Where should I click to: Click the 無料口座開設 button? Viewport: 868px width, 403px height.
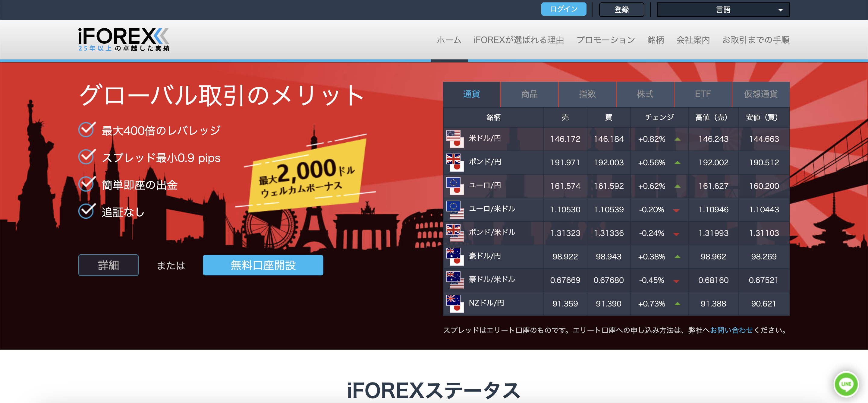coord(263,265)
